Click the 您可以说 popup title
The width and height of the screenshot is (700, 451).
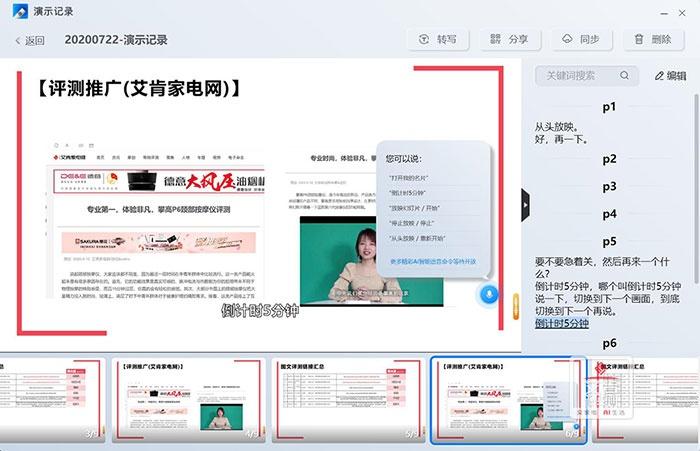pyautogui.click(x=404, y=159)
